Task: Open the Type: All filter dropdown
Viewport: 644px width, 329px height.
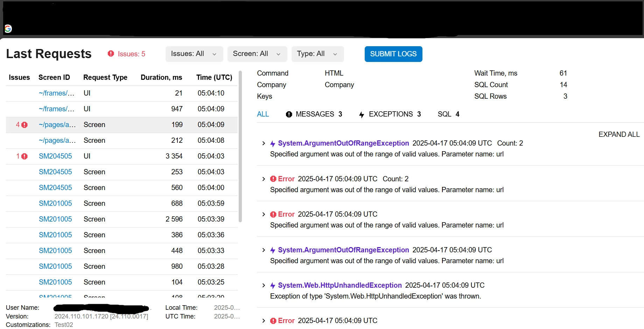Action: pyautogui.click(x=317, y=54)
